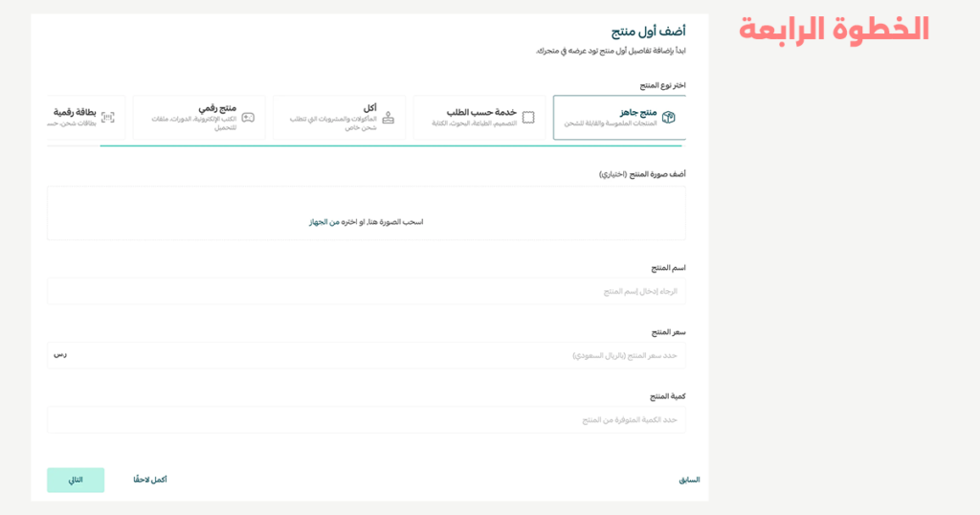Click the square icon for خدمة حسب الطلب

tap(528, 117)
